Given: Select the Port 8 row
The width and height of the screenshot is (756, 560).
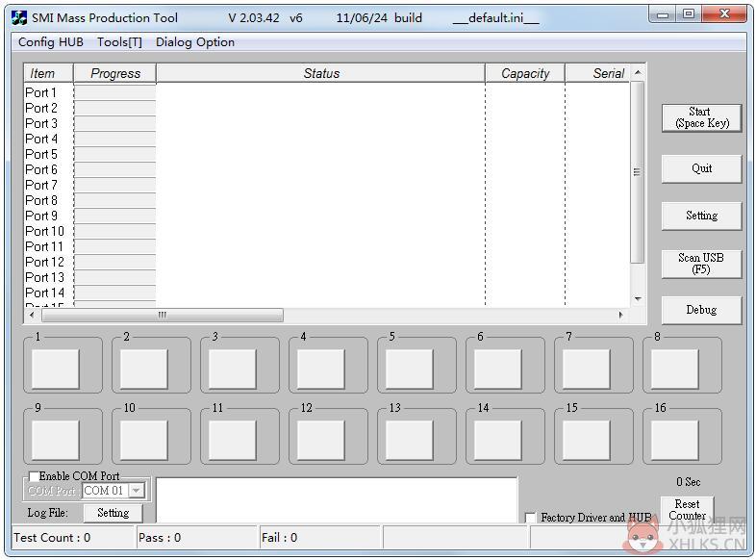Looking at the screenshot, I should point(326,200).
